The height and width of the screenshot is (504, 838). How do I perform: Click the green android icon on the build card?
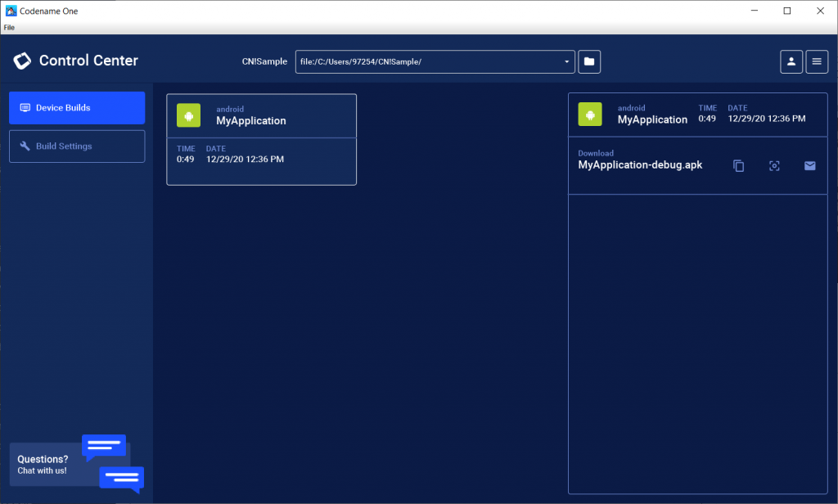[188, 115]
